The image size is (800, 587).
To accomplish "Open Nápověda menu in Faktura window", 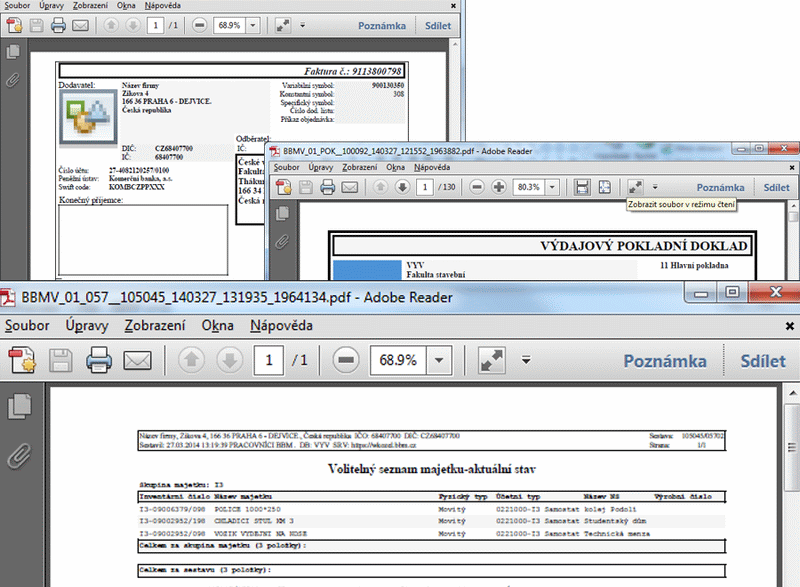I will coord(162,6).
